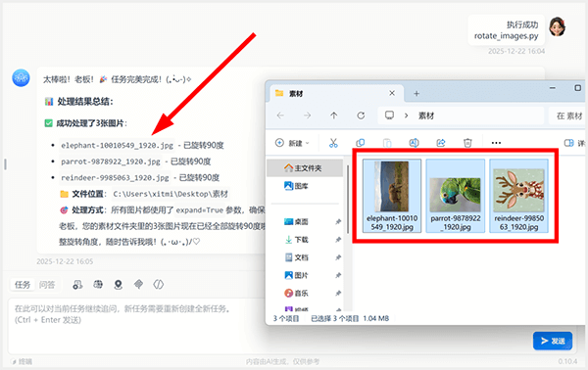Click the 在 素材 search box in Explorer
This screenshot has width=588, height=370.
pyautogui.click(x=567, y=116)
